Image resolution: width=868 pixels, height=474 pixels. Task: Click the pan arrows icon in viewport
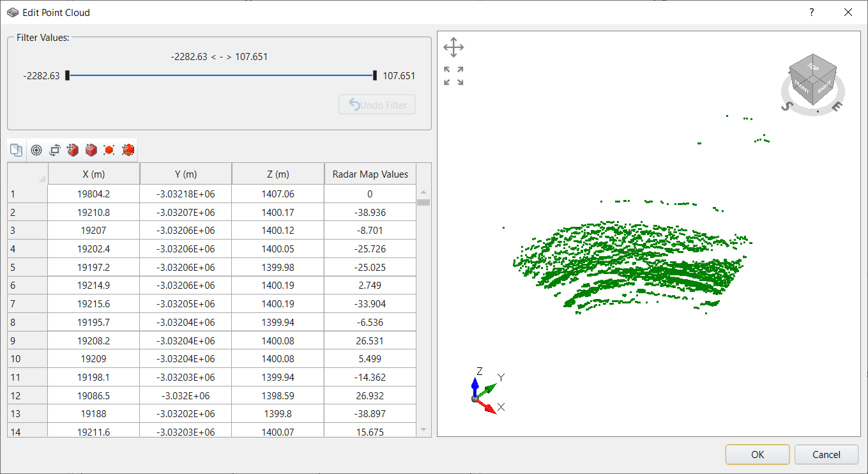coord(453,47)
